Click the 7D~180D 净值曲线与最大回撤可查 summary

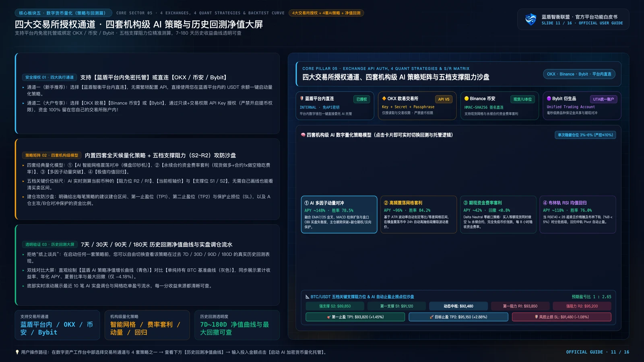[x=237, y=325]
